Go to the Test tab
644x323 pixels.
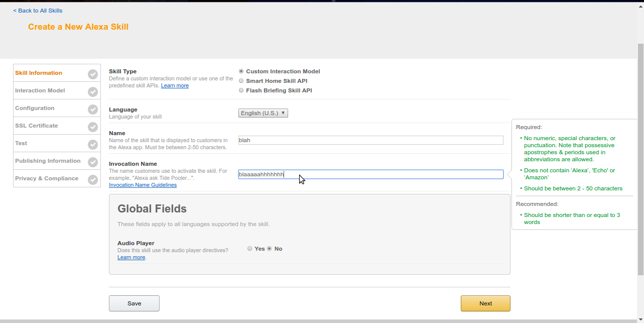(57, 143)
